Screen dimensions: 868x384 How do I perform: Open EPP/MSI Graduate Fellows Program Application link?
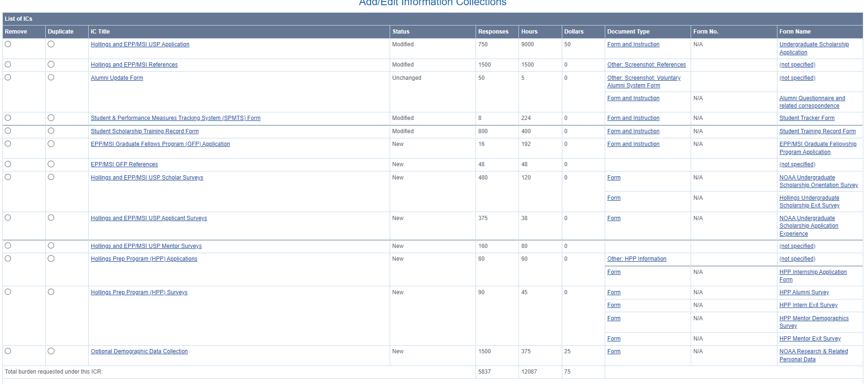point(160,144)
